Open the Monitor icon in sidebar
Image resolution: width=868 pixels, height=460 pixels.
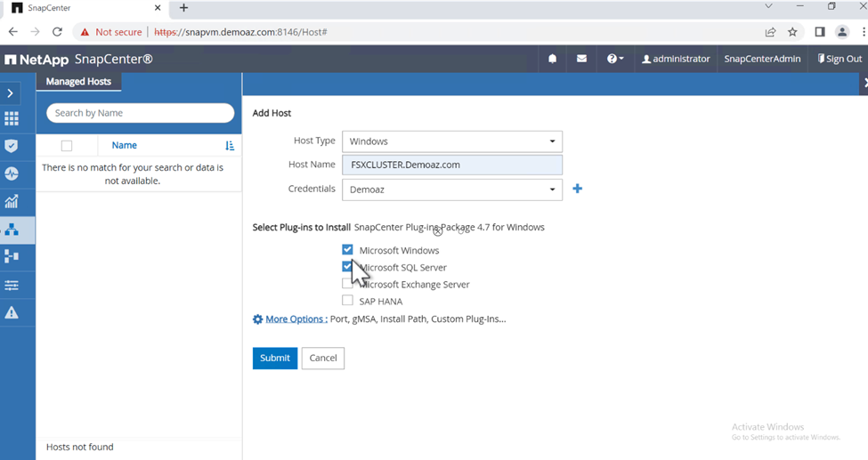click(x=12, y=174)
